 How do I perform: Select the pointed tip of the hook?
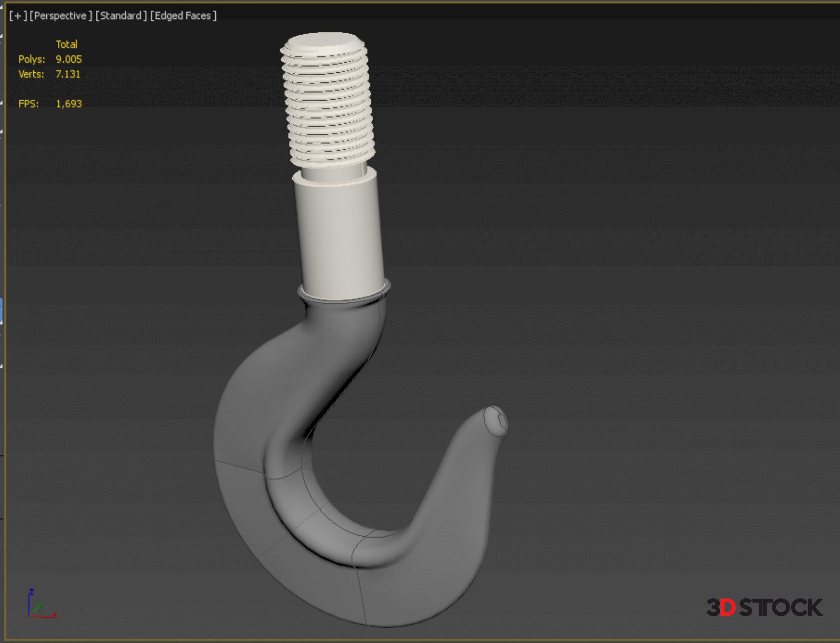coord(495,420)
